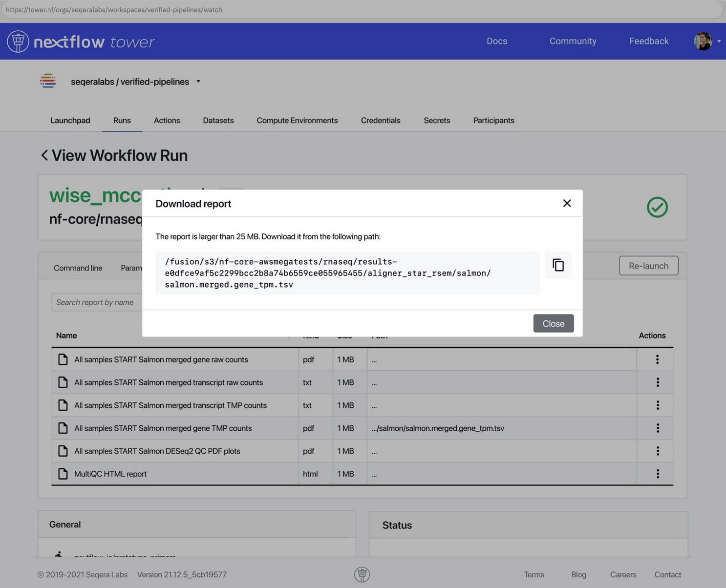
Task: Open actions menu for merged transcript raw counts
Action: [x=658, y=382]
